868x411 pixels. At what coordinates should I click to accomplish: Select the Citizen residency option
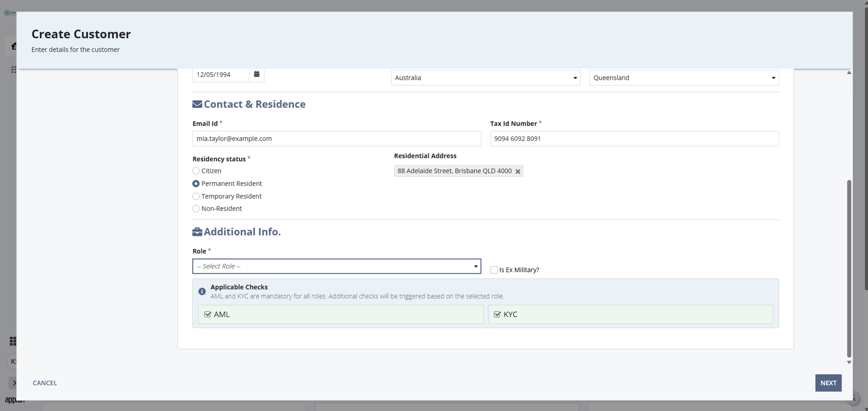(196, 171)
